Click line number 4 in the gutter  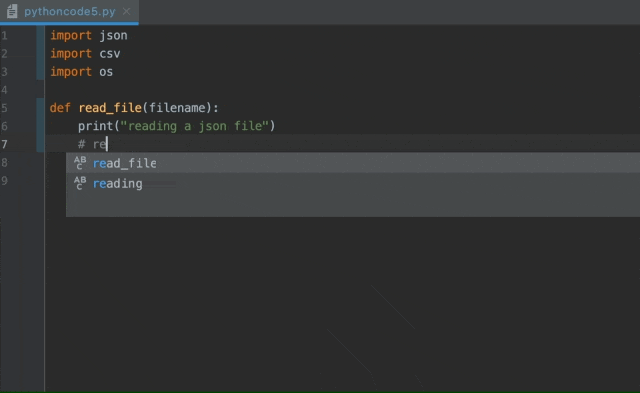tap(4, 90)
